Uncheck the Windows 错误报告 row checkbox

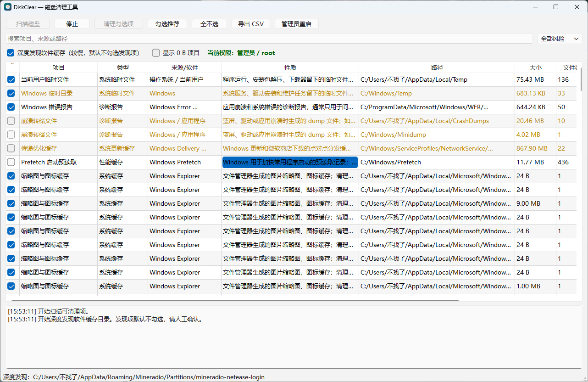click(x=11, y=107)
